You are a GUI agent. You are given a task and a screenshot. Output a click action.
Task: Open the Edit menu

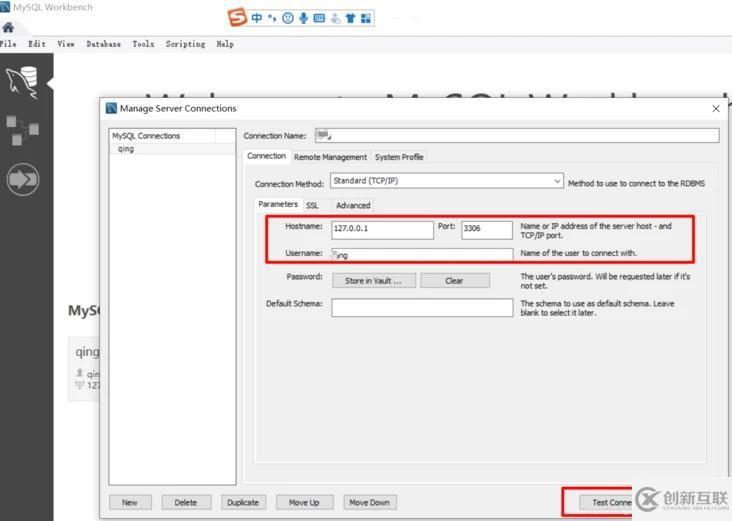(x=37, y=44)
